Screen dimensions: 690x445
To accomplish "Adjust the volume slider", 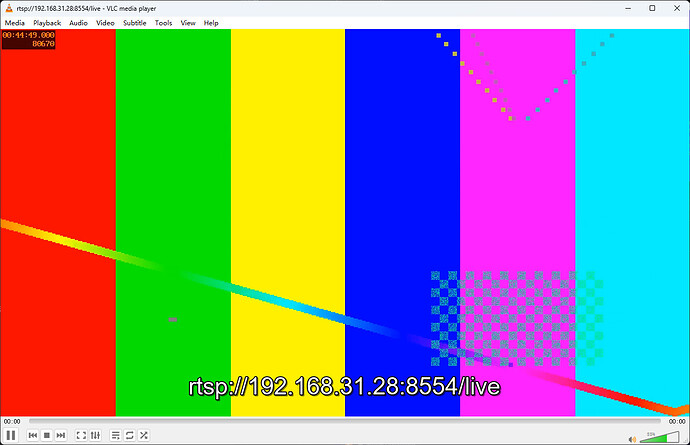I will coord(660,437).
